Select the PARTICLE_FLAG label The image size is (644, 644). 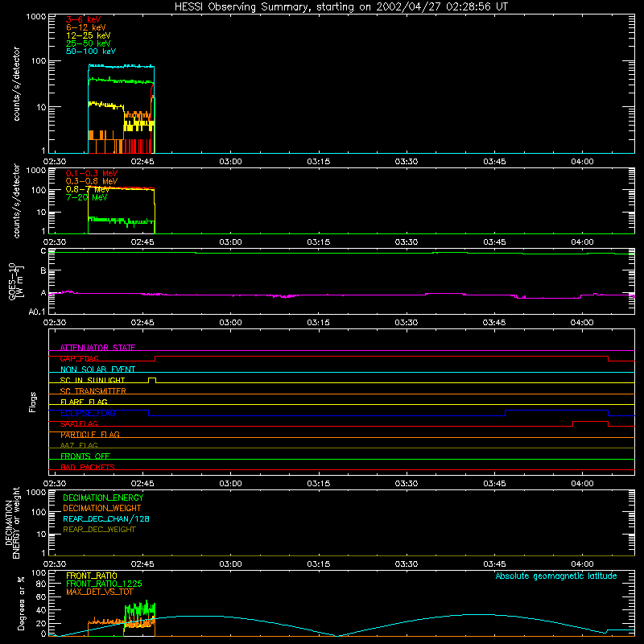pos(90,435)
